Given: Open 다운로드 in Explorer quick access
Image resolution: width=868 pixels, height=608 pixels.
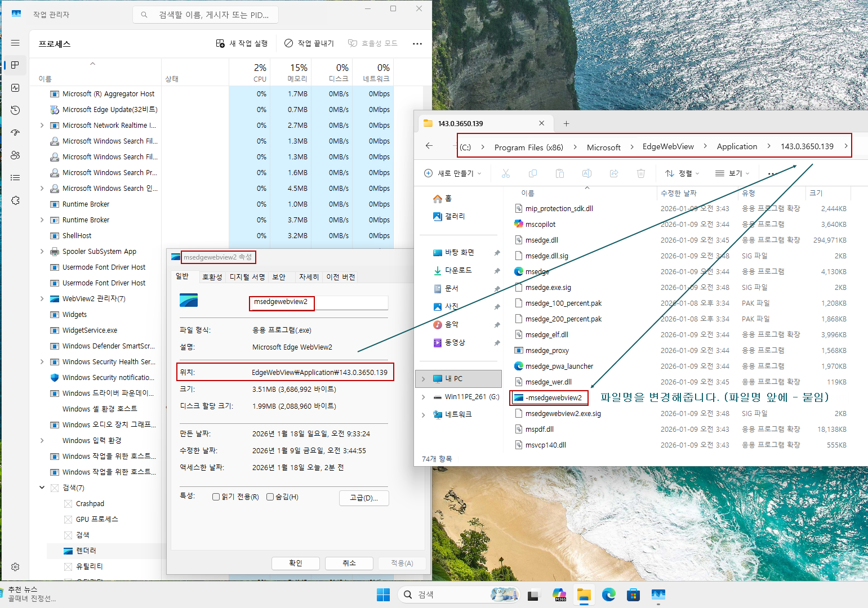Looking at the screenshot, I should [x=458, y=270].
